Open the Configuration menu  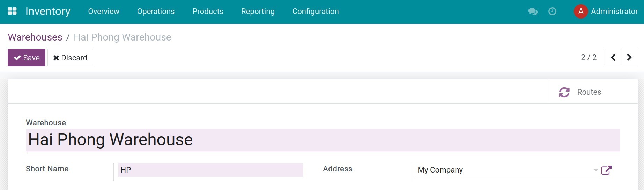click(x=315, y=12)
